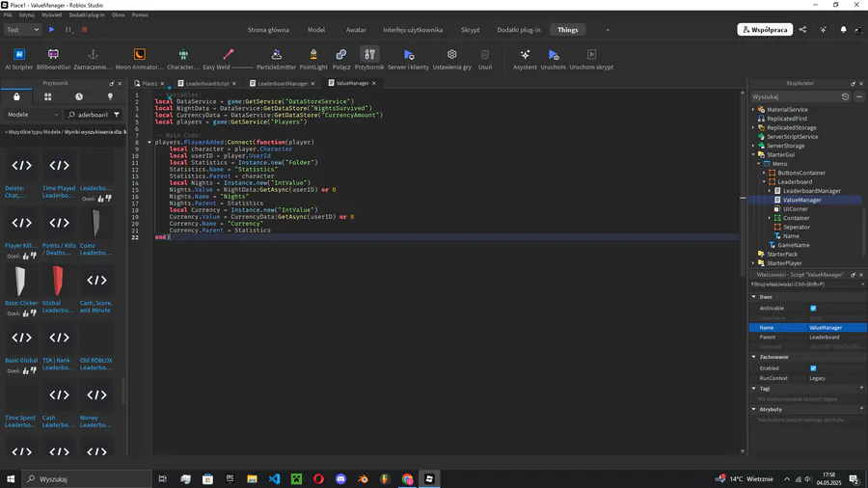This screenshot has width=868, height=488.
Task: Select UICorner in Explorer
Action: point(796,209)
